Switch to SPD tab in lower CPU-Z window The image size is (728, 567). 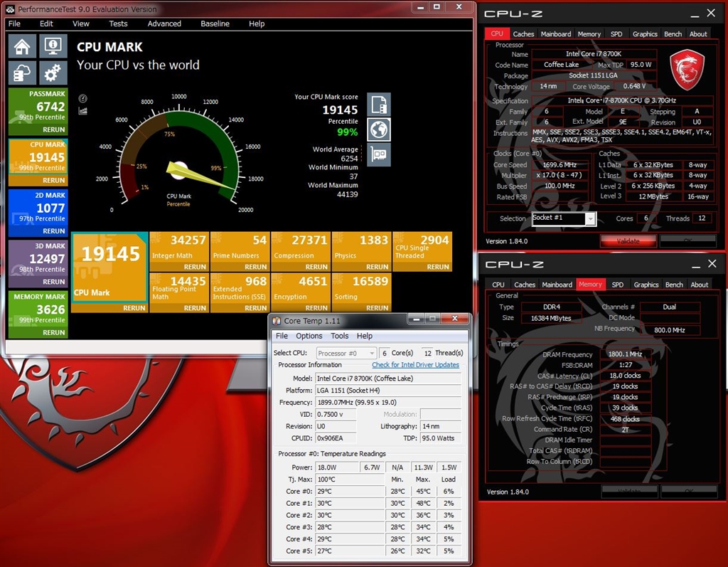[x=617, y=285]
